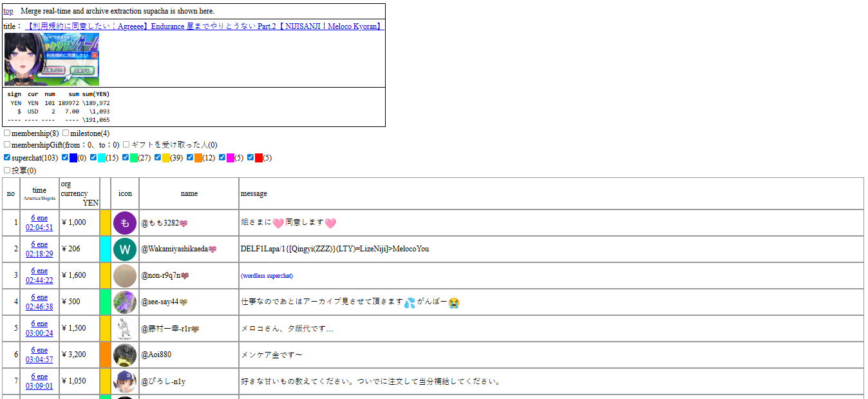Click the message starting 'DELF1Lapa/1'
The height and width of the screenshot is (399, 868).
[335, 249]
